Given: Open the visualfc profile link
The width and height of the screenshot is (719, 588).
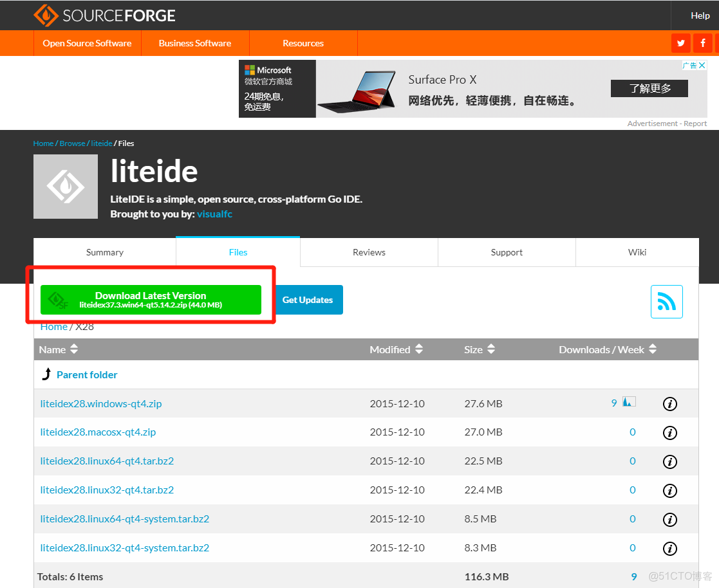Looking at the screenshot, I should [x=214, y=214].
